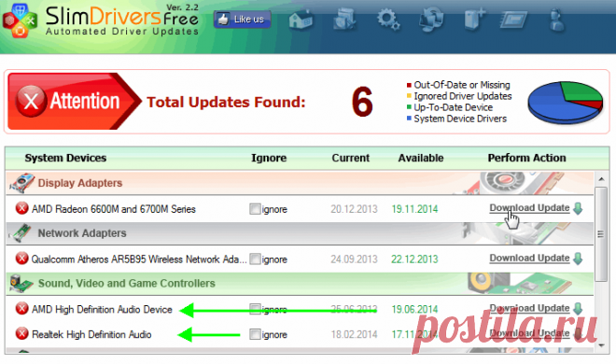Screen dimensions: 616x364
Task: Select AMD High Definition Audio Device name
Action: (x=102, y=310)
